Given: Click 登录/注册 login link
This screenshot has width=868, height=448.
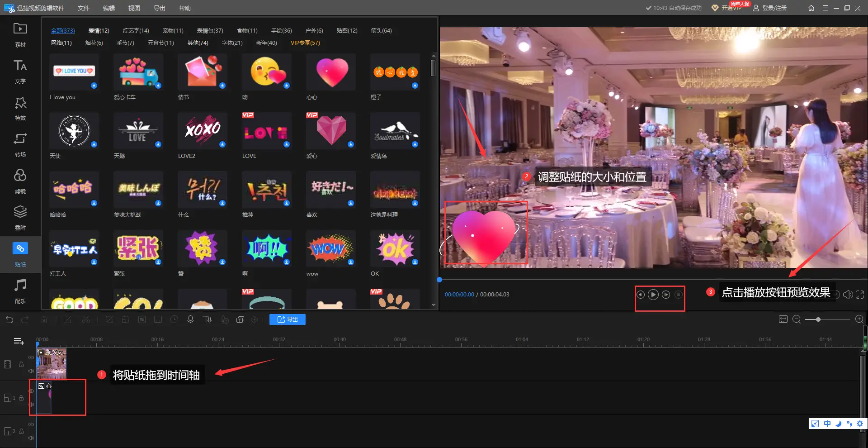Looking at the screenshot, I should [x=770, y=8].
